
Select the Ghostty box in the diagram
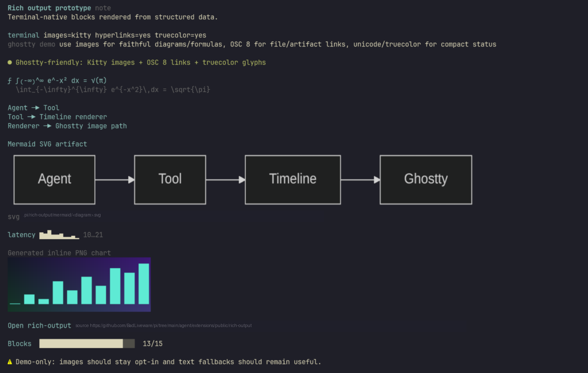pyautogui.click(x=426, y=180)
